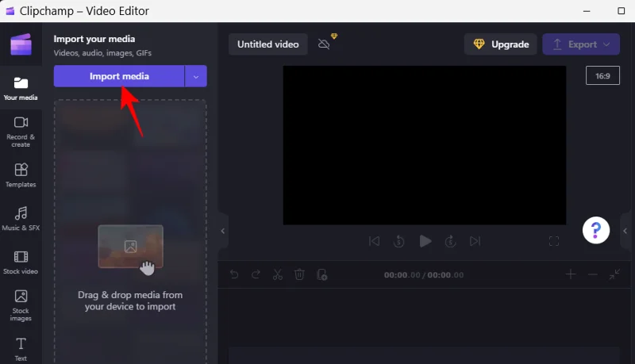Click the timecode 00:00.00 / 00:00.00 display

tap(424, 275)
